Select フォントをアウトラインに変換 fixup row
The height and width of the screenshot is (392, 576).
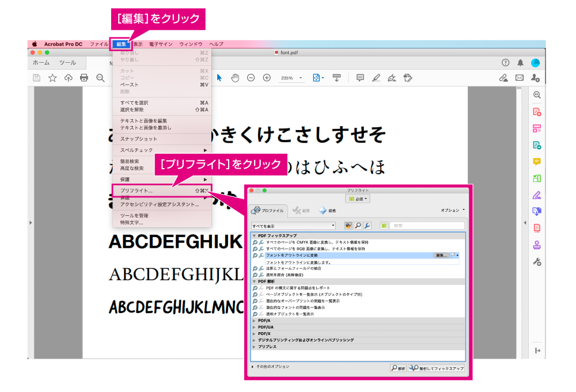pos(355,255)
